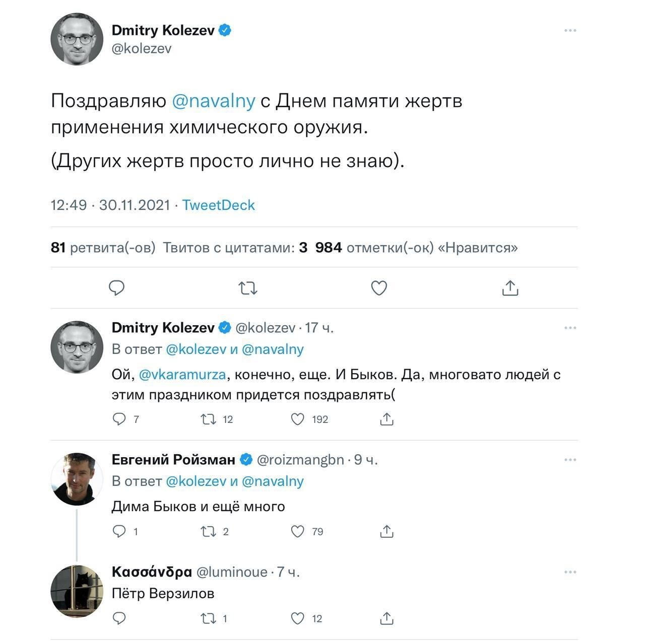Like the main tweet with the heart icon
645x644 pixels.
click(x=379, y=288)
